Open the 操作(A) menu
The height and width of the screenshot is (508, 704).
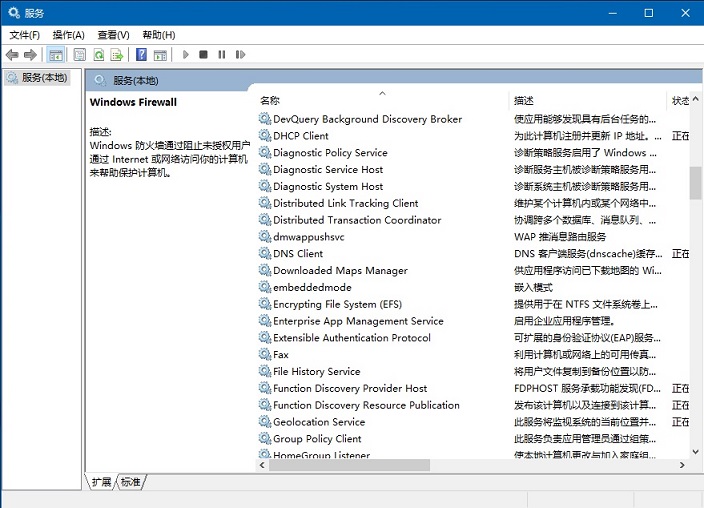click(68, 35)
